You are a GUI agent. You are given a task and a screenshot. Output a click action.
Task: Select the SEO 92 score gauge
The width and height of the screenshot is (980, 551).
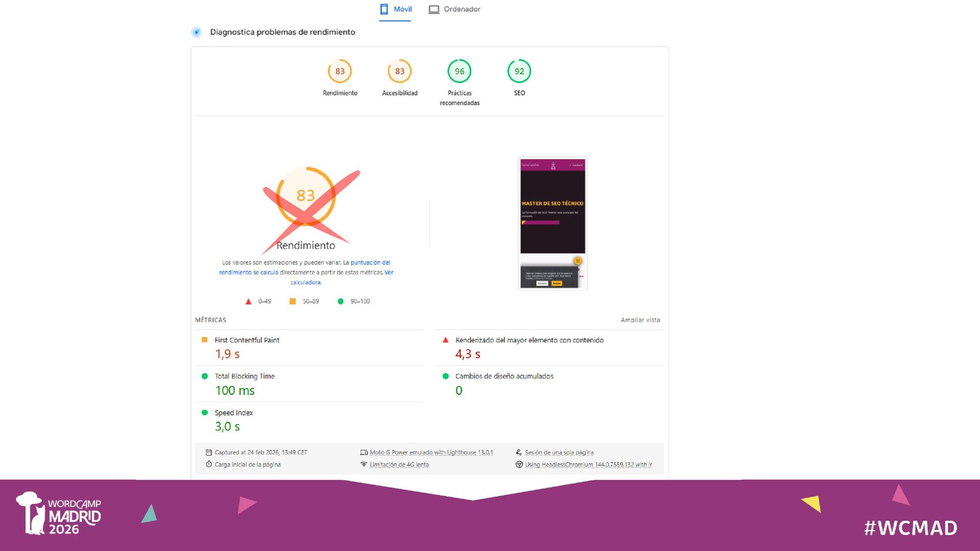[x=519, y=71]
